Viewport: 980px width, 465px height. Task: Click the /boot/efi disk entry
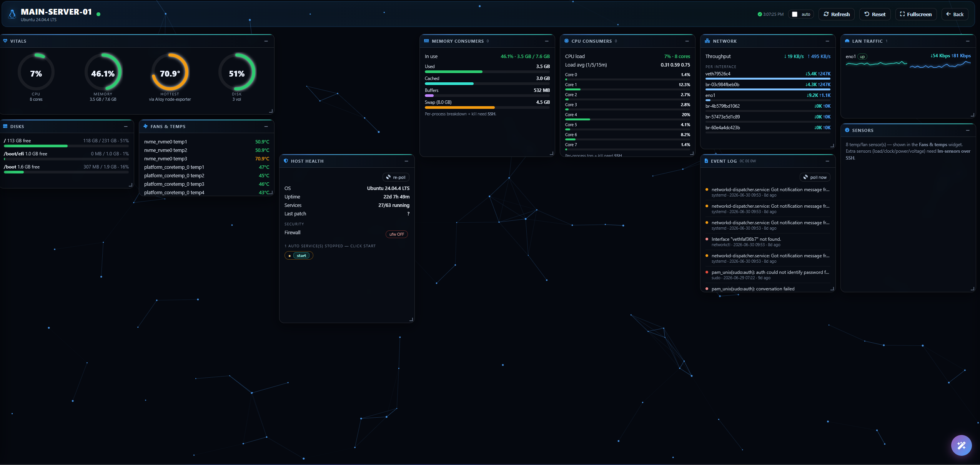(66, 155)
